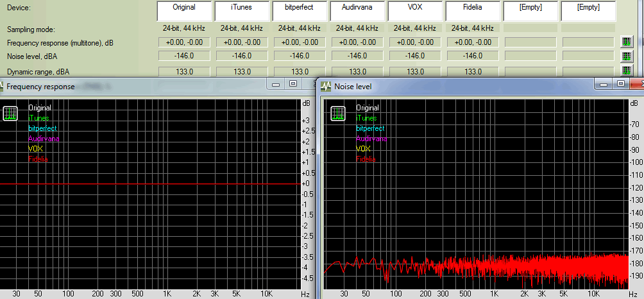Click the Frequency response value under Original
Viewport: 644px width, 299px height.
point(184,42)
